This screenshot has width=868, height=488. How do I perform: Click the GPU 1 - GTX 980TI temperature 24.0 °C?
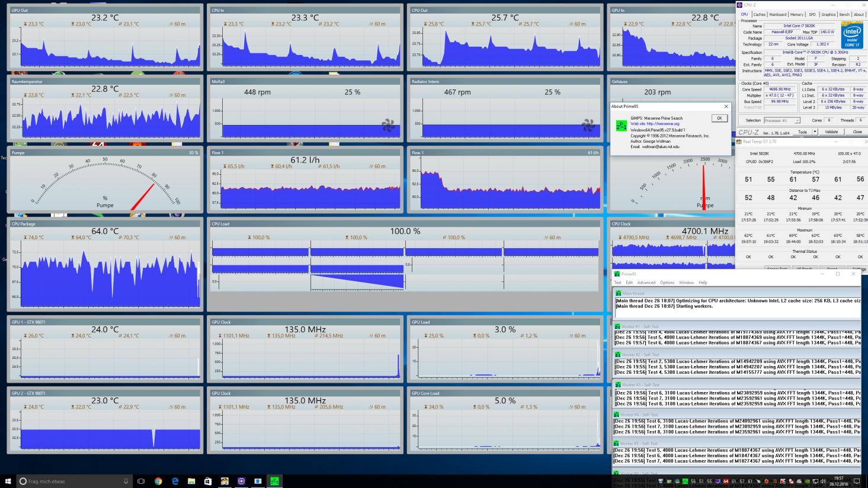pyautogui.click(x=105, y=329)
